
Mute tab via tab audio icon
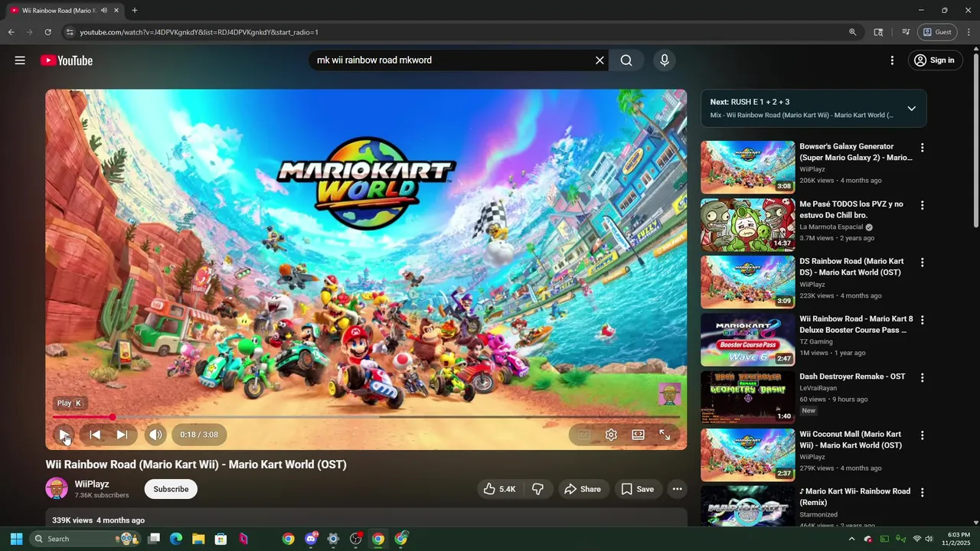point(104,11)
